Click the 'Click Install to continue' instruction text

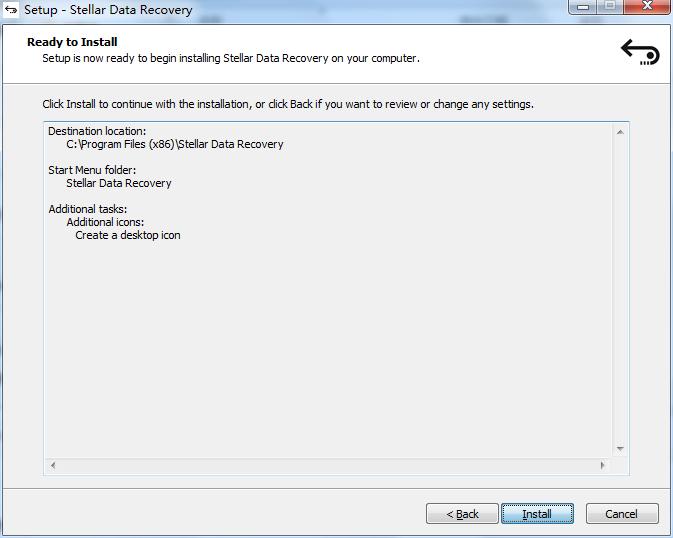[x=288, y=104]
